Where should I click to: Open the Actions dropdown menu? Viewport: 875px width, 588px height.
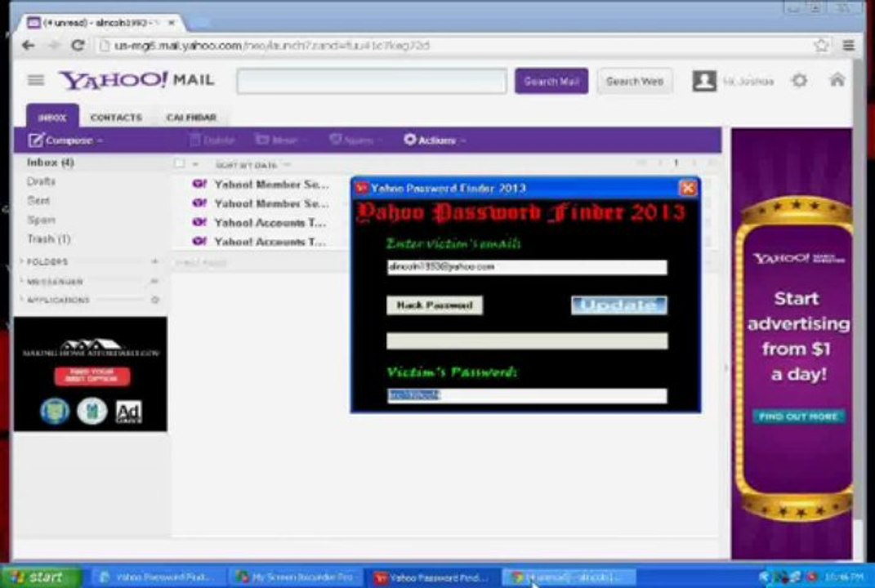click(x=435, y=140)
